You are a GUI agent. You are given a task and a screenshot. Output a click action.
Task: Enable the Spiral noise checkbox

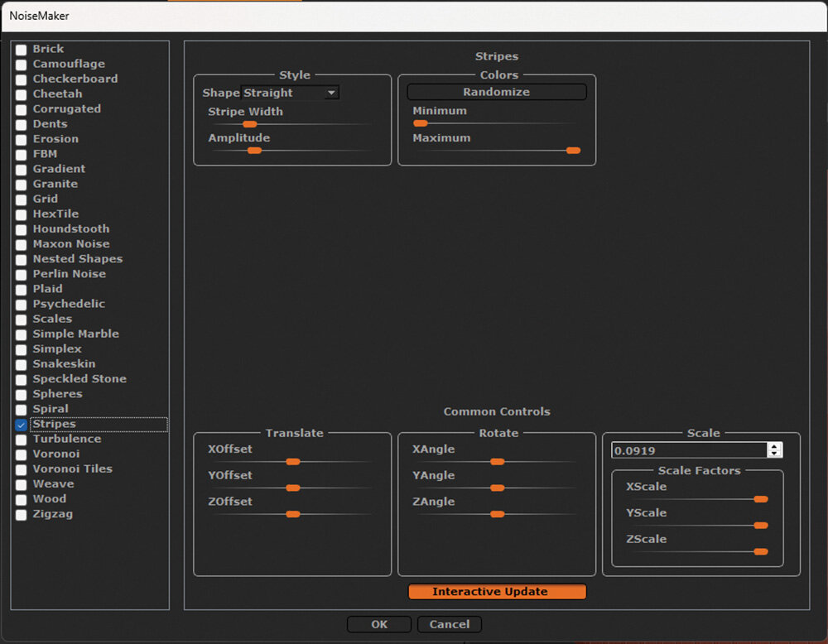22,410
